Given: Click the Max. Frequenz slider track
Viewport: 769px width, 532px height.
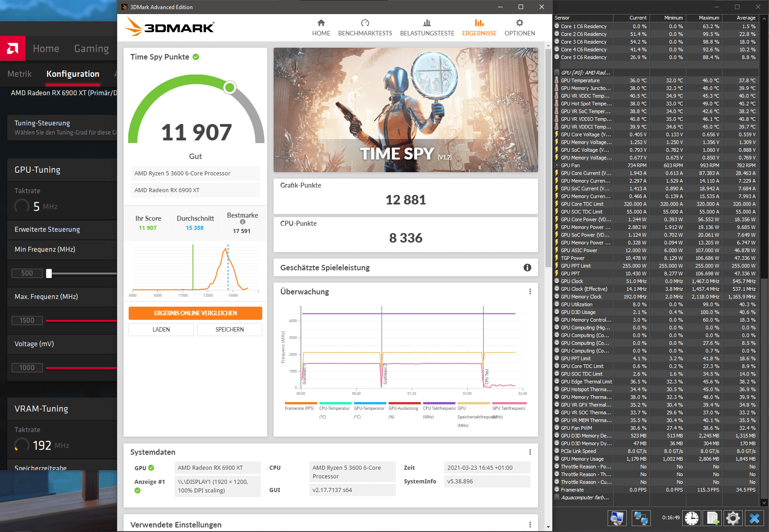Looking at the screenshot, I should 82,320.
